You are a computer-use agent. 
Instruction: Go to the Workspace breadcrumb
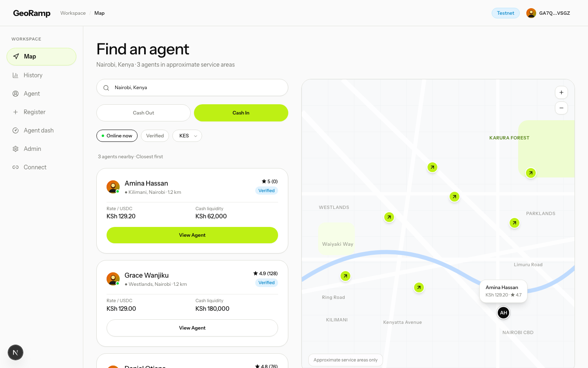click(x=73, y=13)
